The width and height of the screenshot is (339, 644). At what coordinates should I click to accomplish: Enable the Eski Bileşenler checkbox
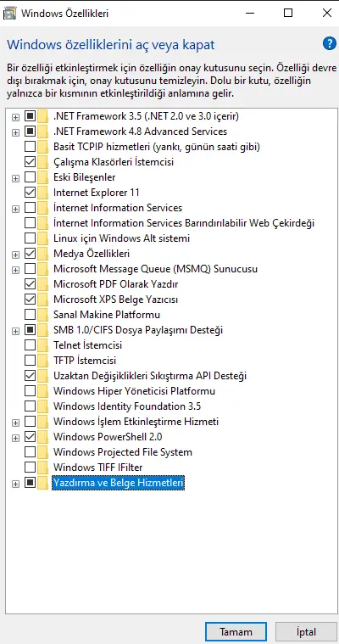[30, 177]
